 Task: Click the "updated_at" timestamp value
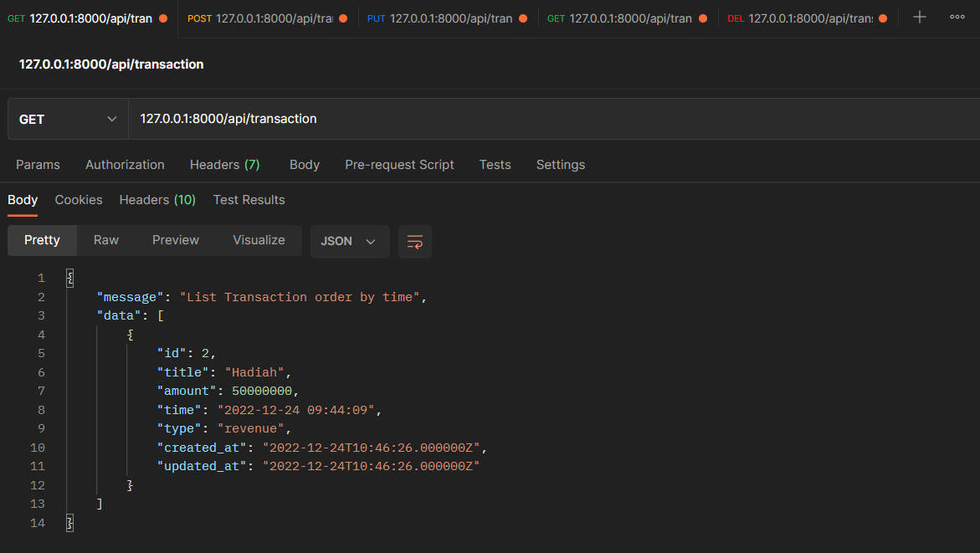pyautogui.click(x=372, y=466)
